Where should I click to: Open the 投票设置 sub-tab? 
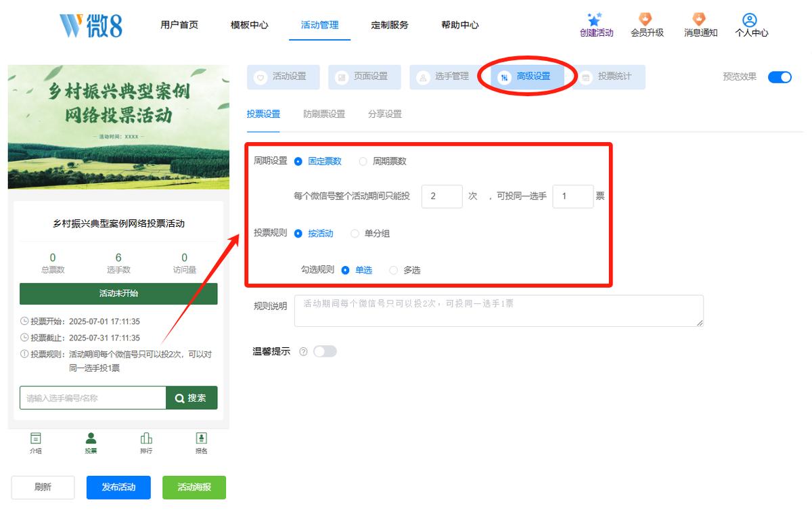263,114
